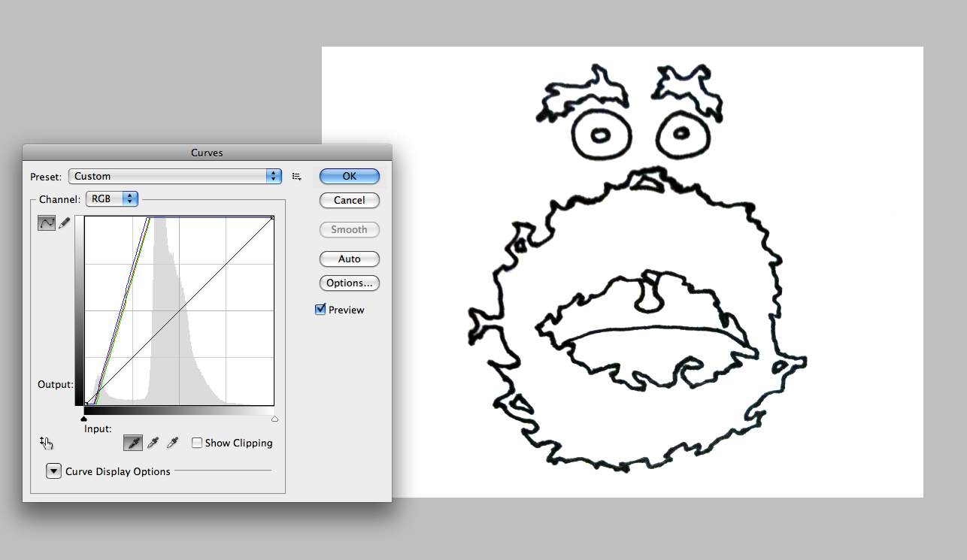Click the Auto button
The height and width of the screenshot is (560, 967).
point(349,259)
